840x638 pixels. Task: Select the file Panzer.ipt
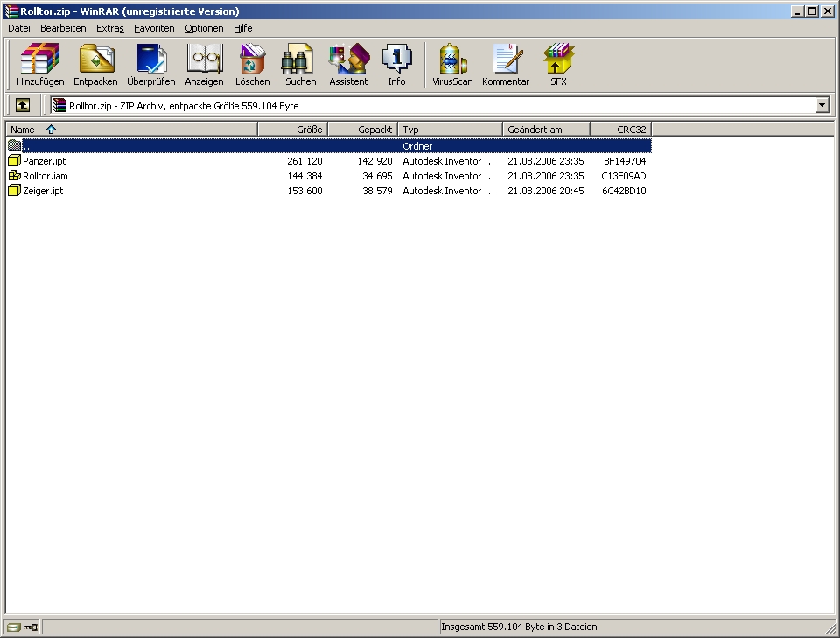(45, 161)
